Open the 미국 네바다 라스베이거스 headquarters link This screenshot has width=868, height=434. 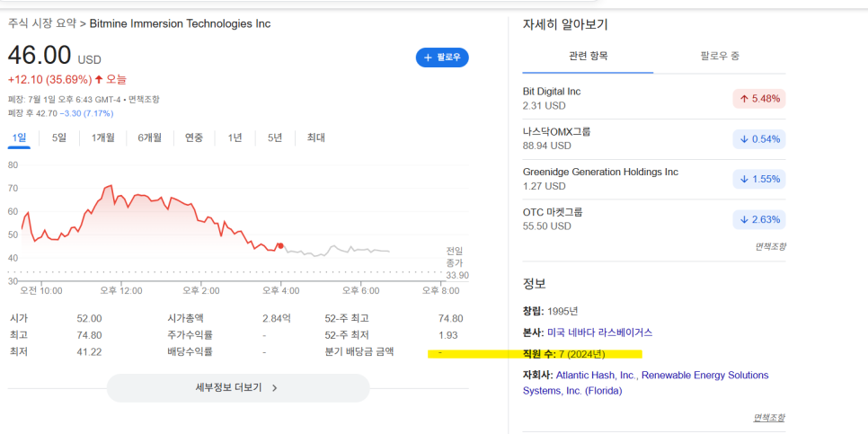tap(599, 332)
